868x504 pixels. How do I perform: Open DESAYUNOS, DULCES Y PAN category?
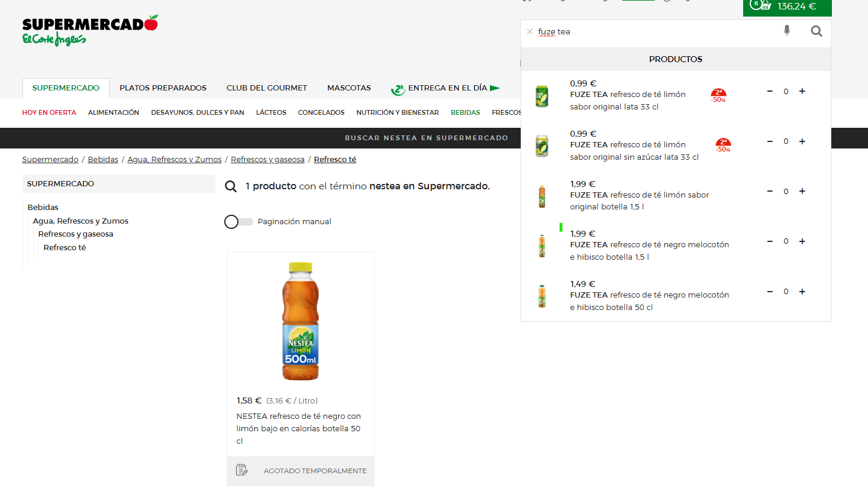pos(198,112)
